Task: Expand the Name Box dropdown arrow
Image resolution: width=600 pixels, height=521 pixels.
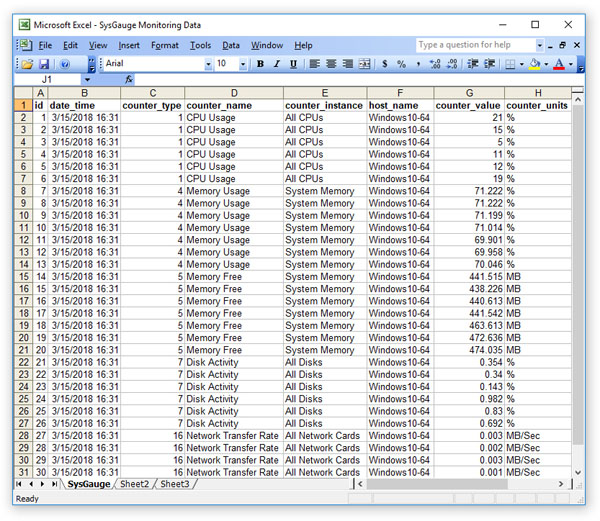Action: pyautogui.click(x=87, y=80)
